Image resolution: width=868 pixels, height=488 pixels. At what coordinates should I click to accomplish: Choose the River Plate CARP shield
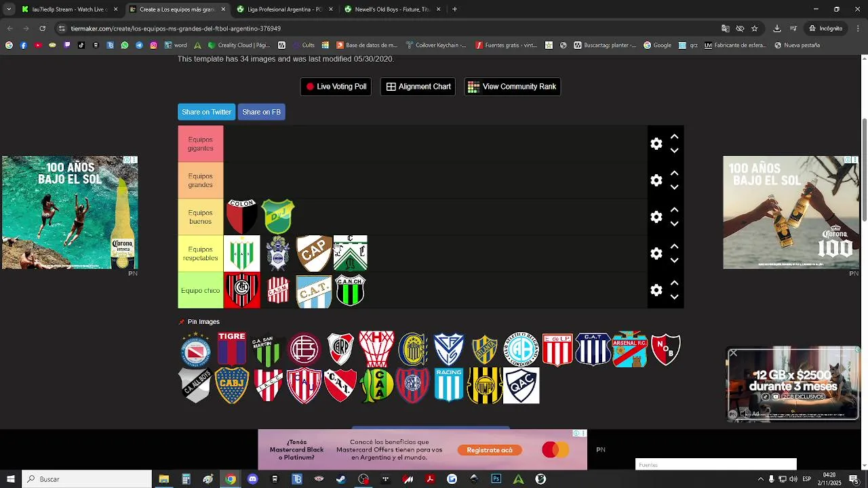click(x=340, y=350)
